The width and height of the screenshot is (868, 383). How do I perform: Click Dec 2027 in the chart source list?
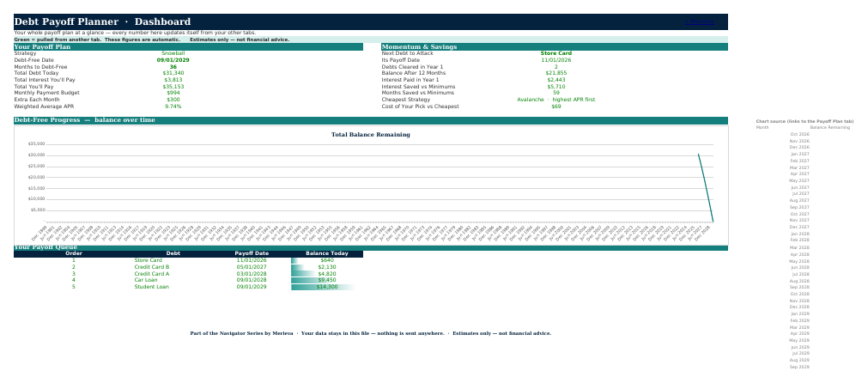pos(800,227)
